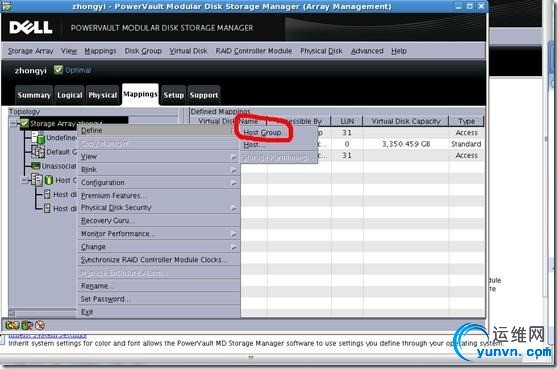Click the second status bar icon at bottom left
Screen dimensions: 558x369
coord(27,325)
